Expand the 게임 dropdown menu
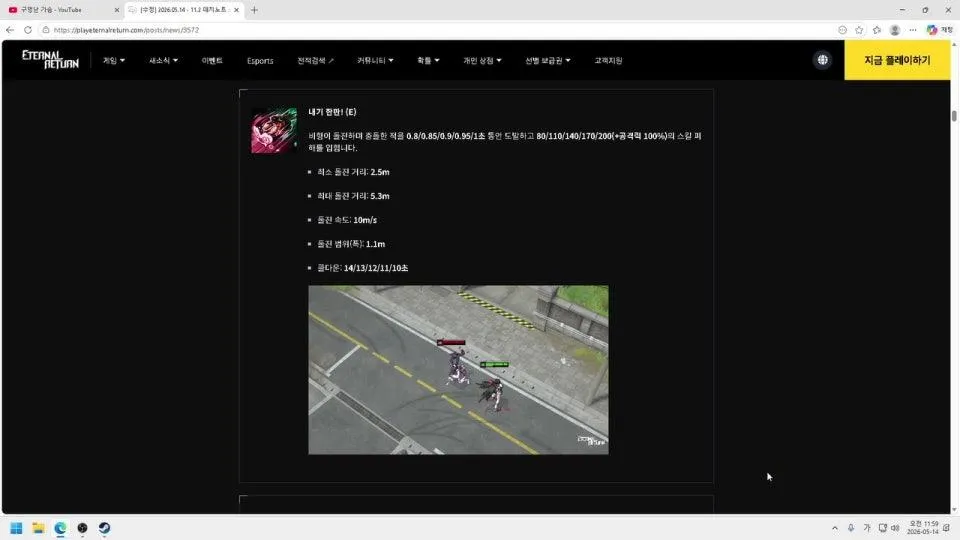Image resolution: width=960 pixels, height=540 pixels. 114,61
